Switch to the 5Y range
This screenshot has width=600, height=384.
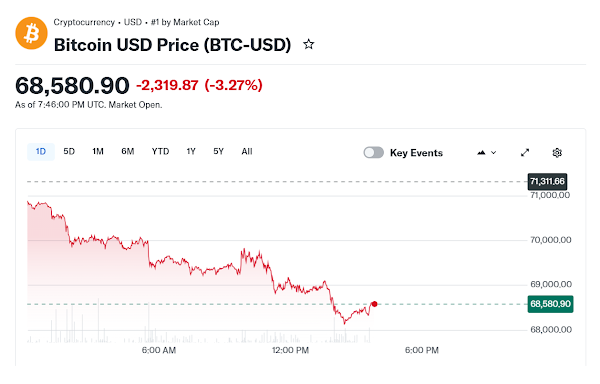click(x=218, y=151)
